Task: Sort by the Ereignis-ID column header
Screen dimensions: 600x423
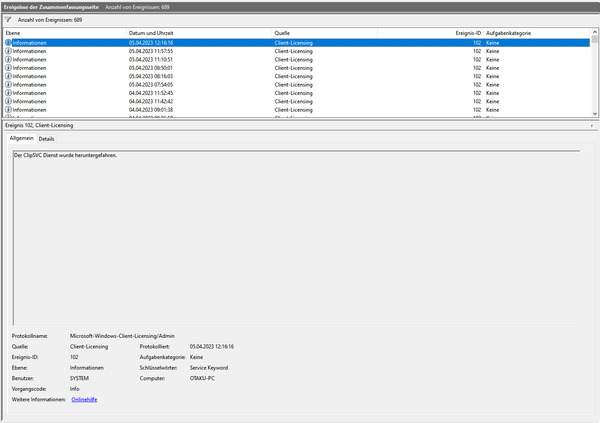Action: [430, 33]
